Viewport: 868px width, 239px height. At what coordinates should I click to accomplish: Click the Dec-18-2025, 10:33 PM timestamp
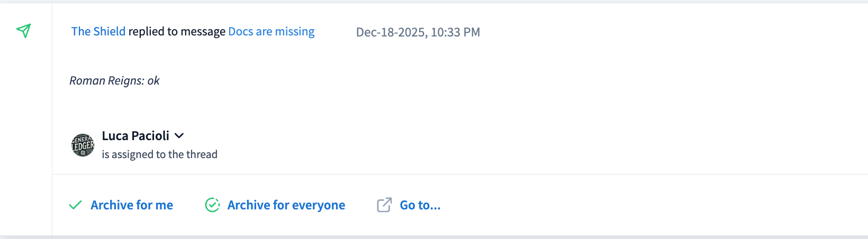(x=418, y=32)
